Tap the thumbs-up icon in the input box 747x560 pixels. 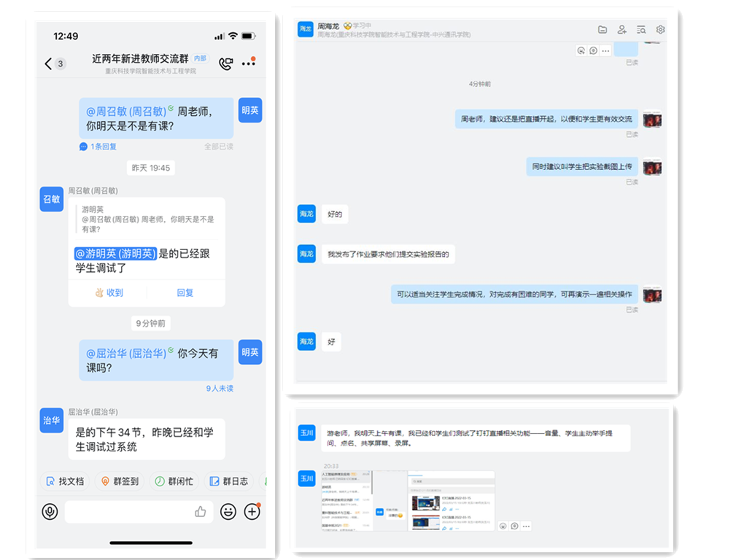201,512
